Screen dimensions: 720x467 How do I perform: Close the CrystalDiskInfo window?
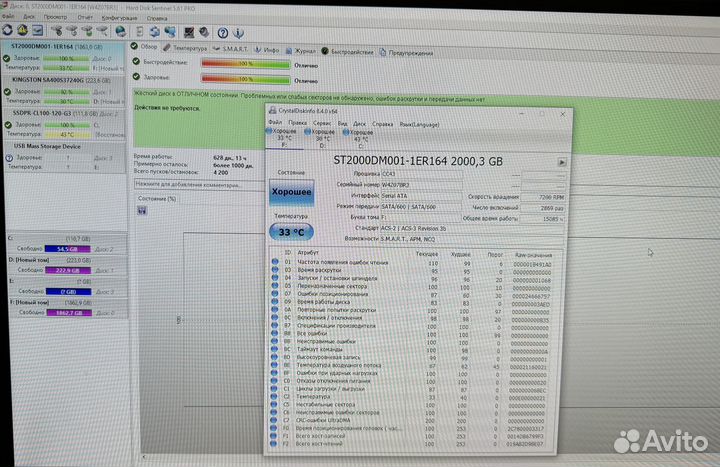562,114
